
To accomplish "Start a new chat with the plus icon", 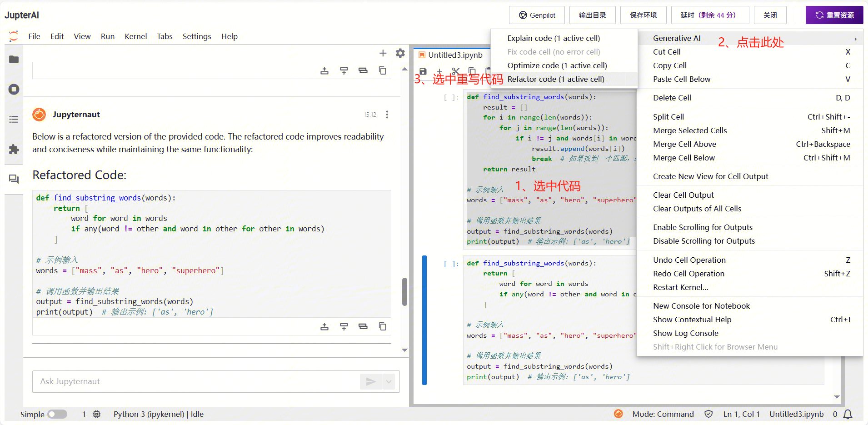I will pos(383,53).
